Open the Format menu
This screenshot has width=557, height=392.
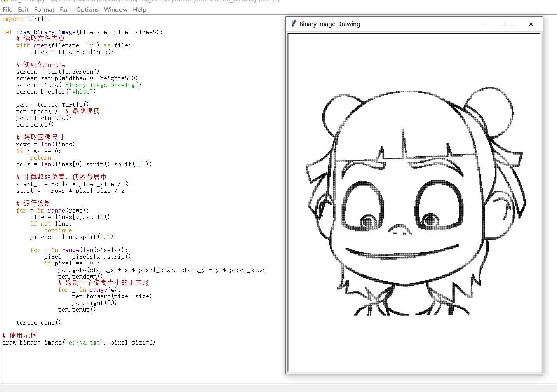(x=44, y=9)
